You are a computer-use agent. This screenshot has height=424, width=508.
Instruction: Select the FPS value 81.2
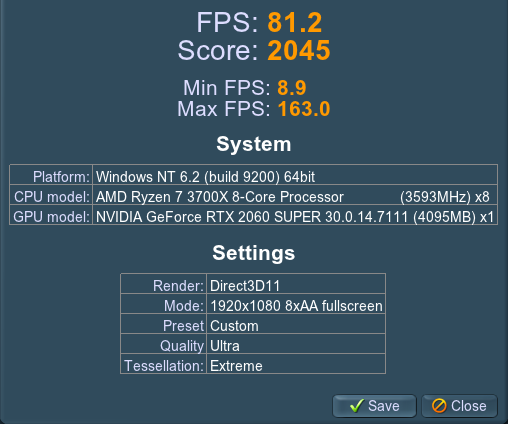(295, 23)
